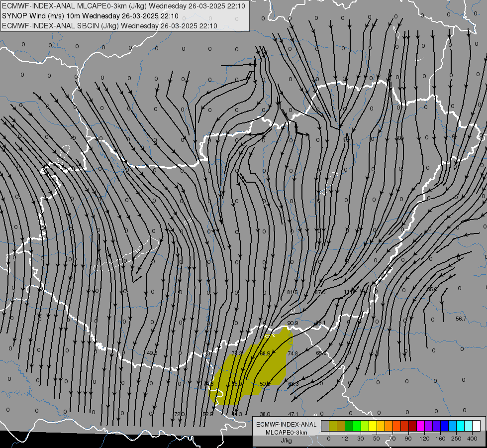This screenshot has width=487, height=448.
Task: Click the gray swatch in the legend
Action: point(325,426)
